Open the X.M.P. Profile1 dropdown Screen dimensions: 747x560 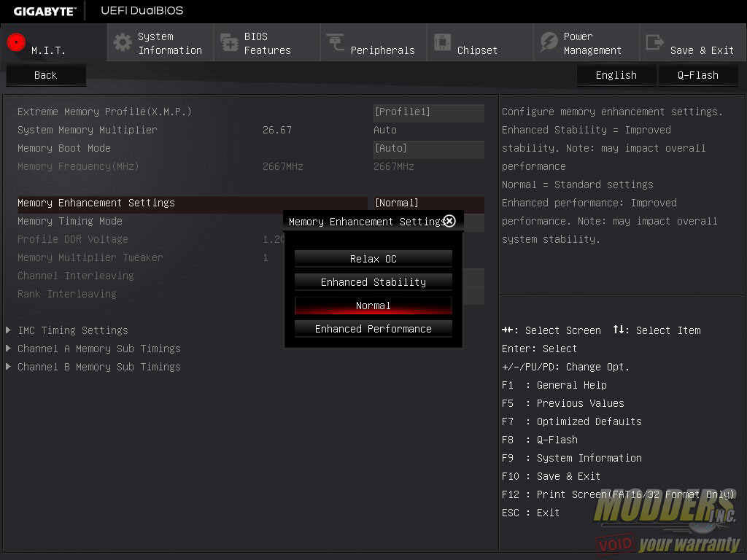[429, 112]
